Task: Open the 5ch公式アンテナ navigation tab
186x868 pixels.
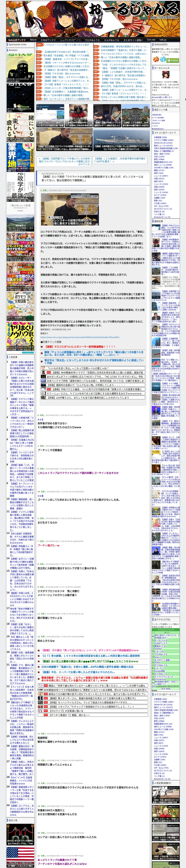Action: click(17, 40)
